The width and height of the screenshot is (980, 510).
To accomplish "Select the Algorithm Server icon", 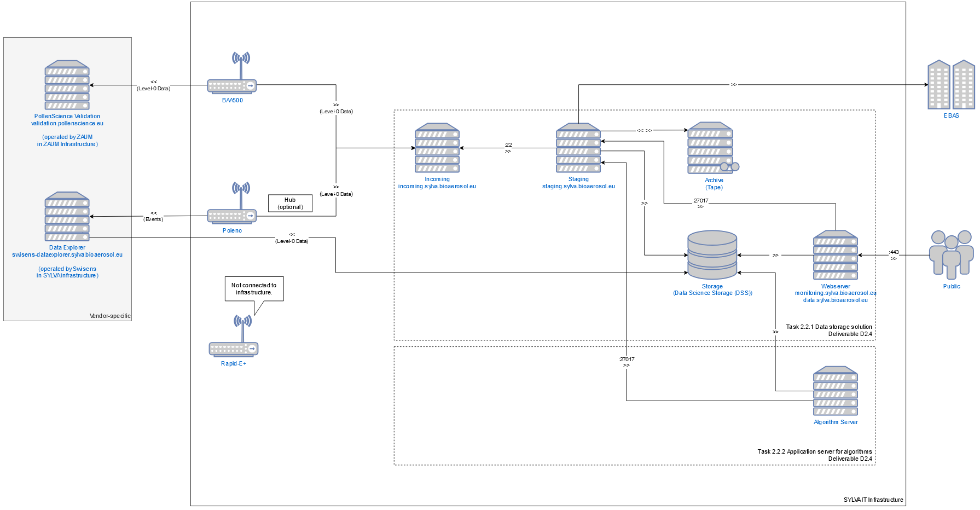I will click(836, 391).
